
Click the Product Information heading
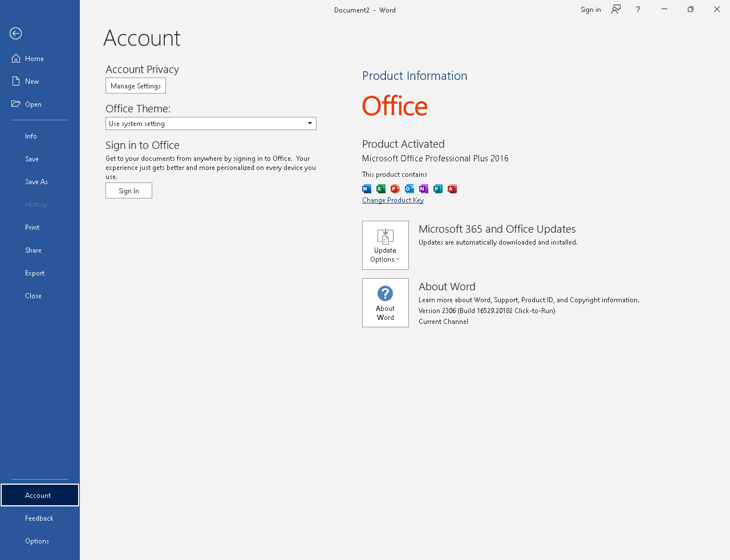point(415,76)
